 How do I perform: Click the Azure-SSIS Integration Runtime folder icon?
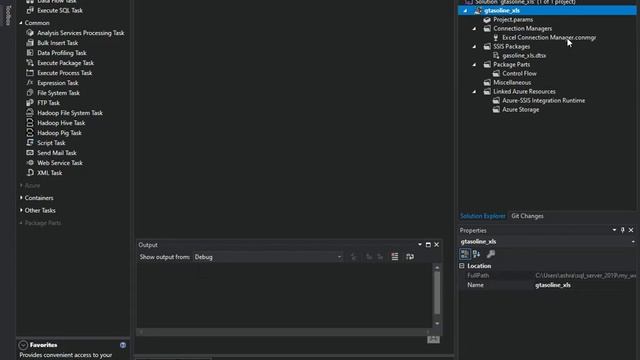tap(496, 100)
